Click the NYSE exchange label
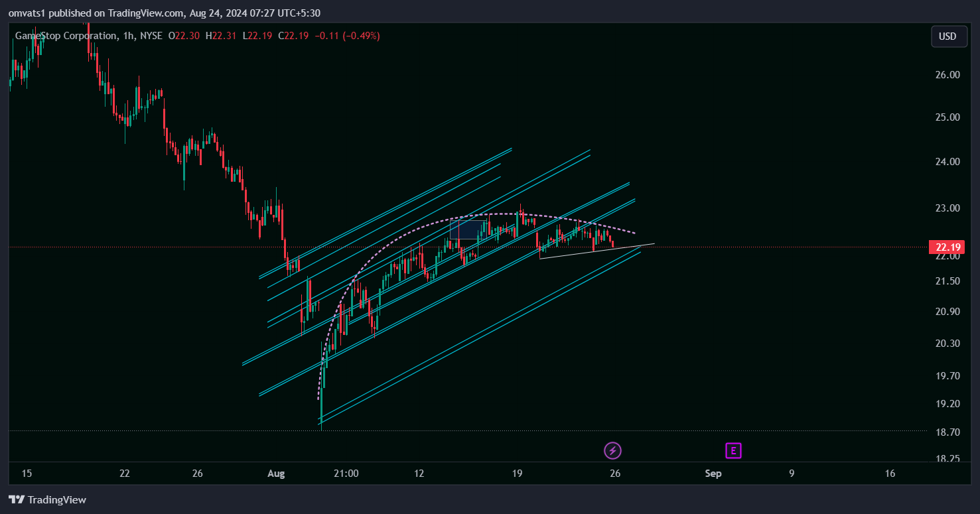 pos(151,36)
